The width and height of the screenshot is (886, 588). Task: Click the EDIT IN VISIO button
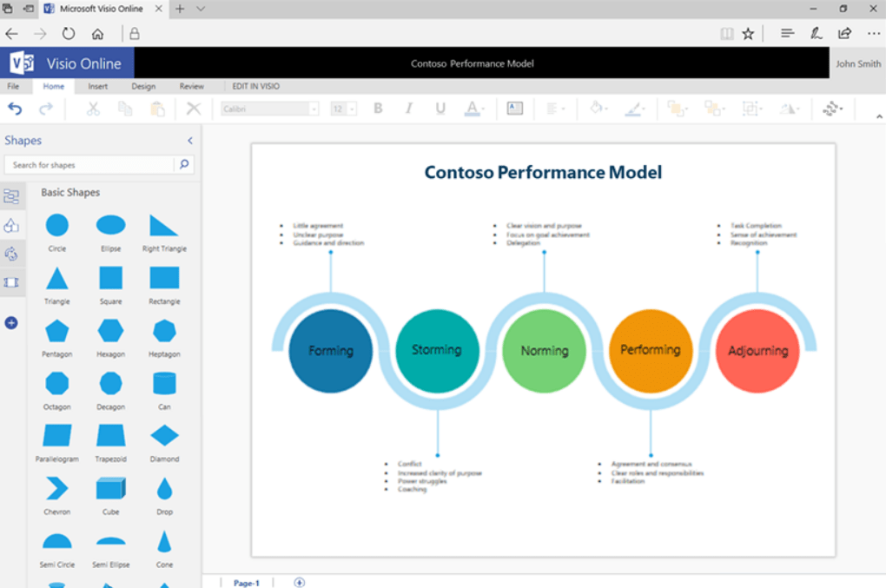tap(255, 87)
